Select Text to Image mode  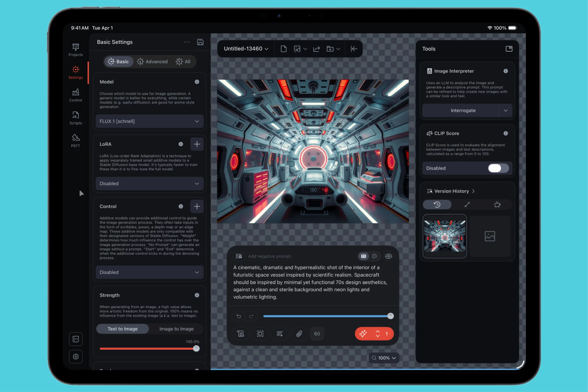pyautogui.click(x=122, y=329)
